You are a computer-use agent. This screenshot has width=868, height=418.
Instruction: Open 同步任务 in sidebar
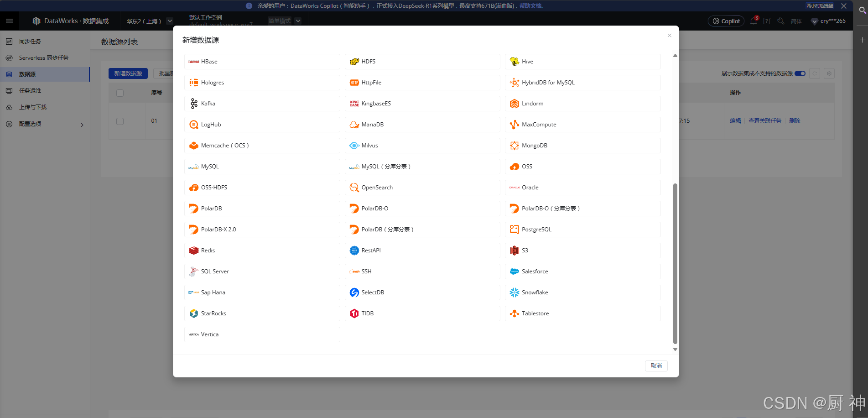(45, 42)
